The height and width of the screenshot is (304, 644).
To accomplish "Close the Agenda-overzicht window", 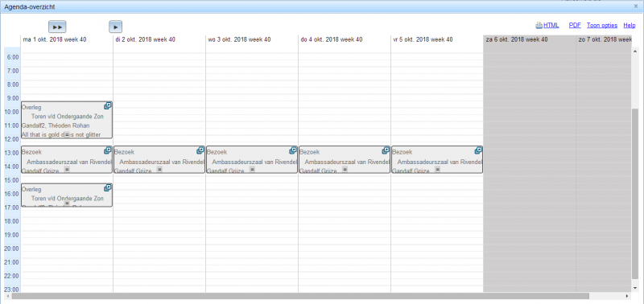I will point(636,6).
